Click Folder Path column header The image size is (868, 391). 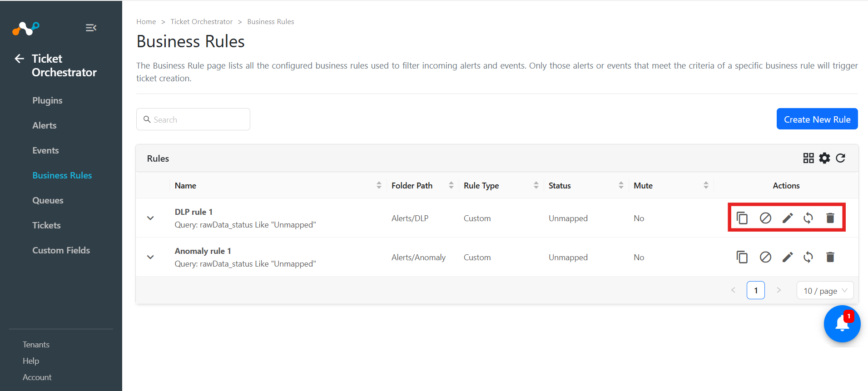pos(412,185)
